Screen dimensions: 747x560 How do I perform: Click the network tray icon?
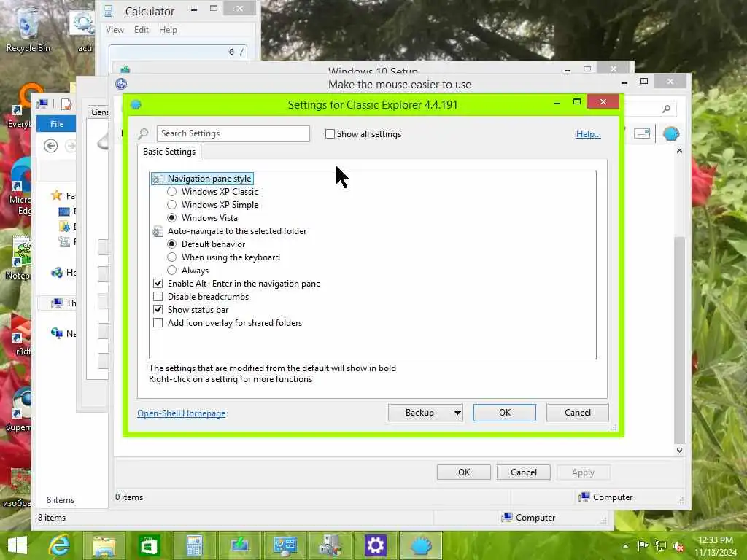pos(661,546)
